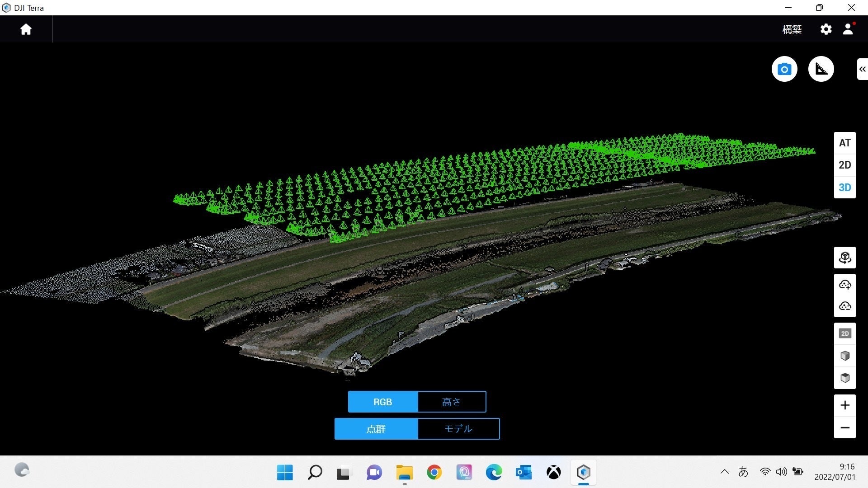This screenshot has height=488, width=868.
Task: Switch display to RGB coloring
Action: coord(382,402)
